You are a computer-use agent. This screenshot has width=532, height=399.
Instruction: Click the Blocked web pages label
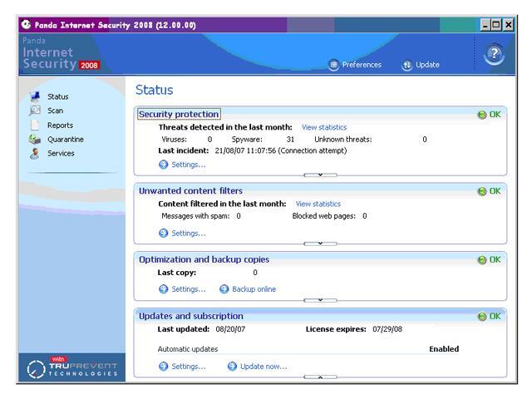[x=323, y=216]
